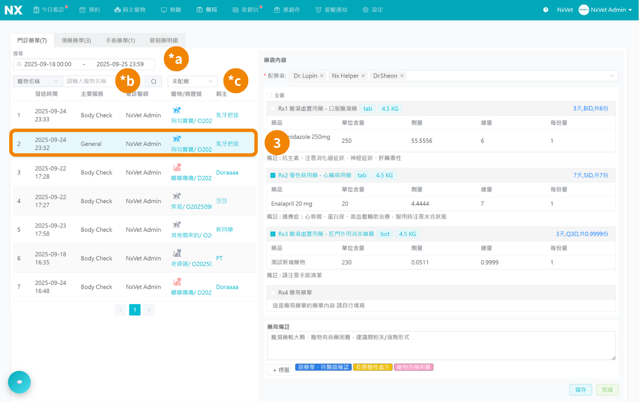
Task: Open the 提醒通知 alarm clock icon
Action: (318, 10)
